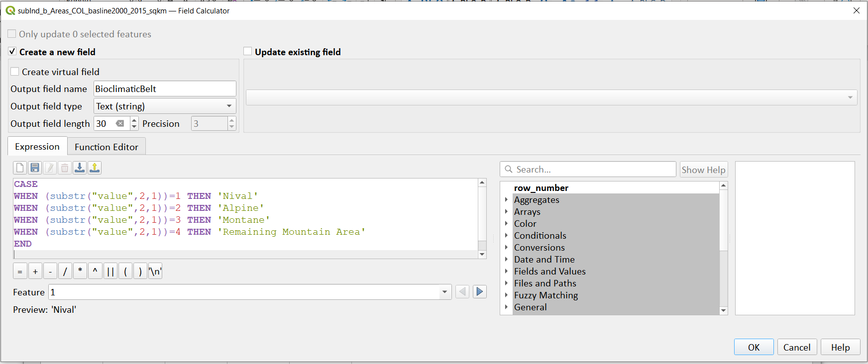Increase the output field length stepper
Viewport: 868px width, 364px height.
click(x=134, y=120)
